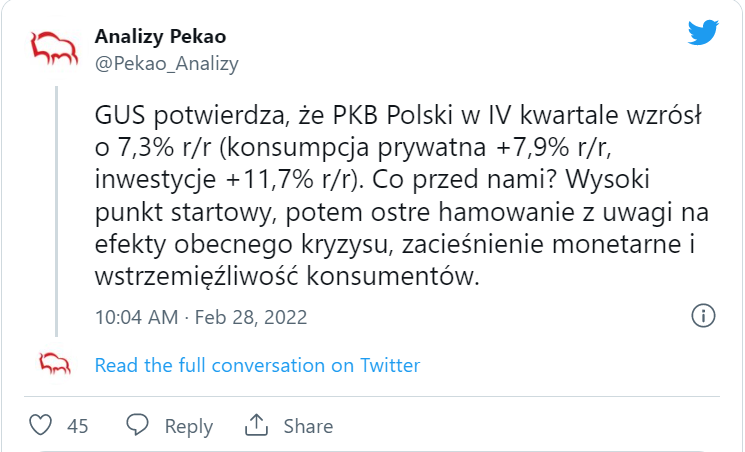This screenshot has width=745, height=452.
Task: Open the large Analizy Pekao bison avatar
Action: click(x=54, y=48)
